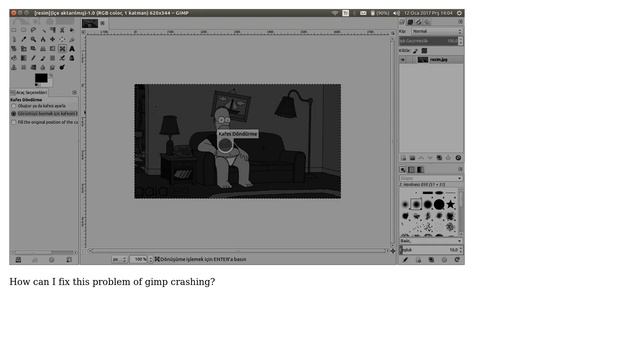Select the Rotate tool
The width and height of the screenshot is (640, 360).
click(x=14, y=49)
